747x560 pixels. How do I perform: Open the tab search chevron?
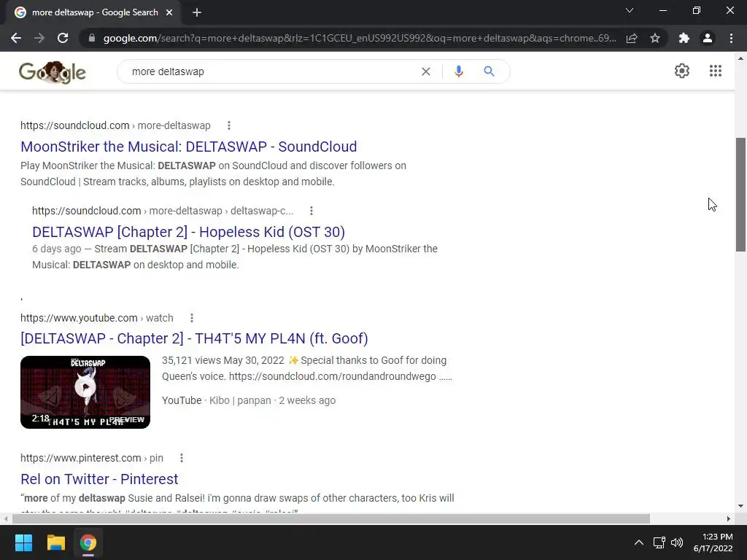[630, 10]
